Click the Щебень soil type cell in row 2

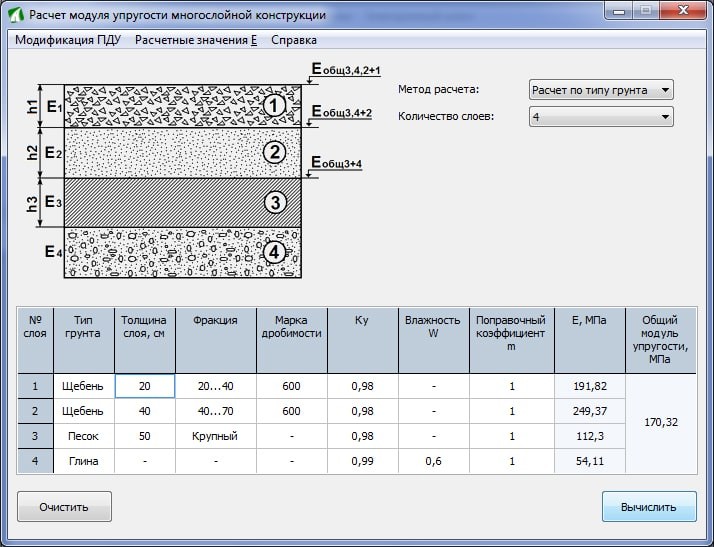click(x=83, y=411)
